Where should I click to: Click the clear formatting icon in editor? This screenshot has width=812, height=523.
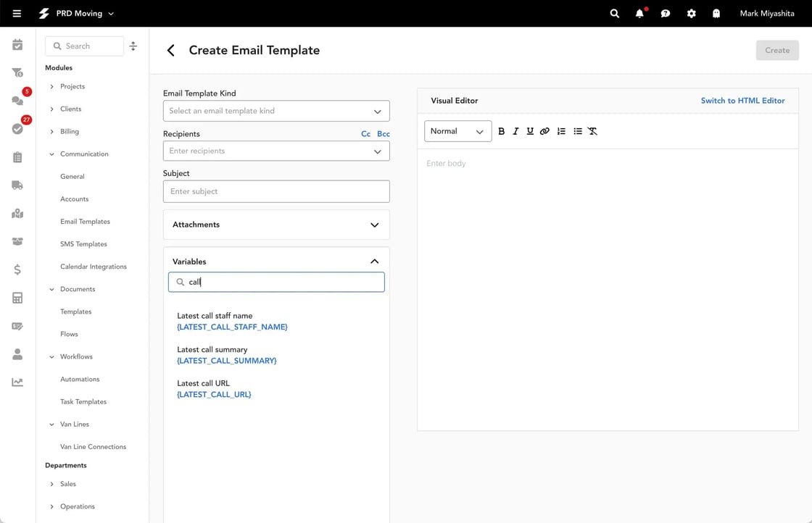(x=592, y=131)
